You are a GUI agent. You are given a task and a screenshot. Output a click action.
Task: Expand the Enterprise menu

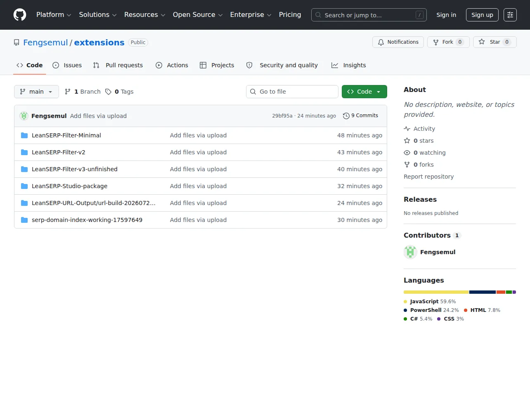(x=251, y=15)
